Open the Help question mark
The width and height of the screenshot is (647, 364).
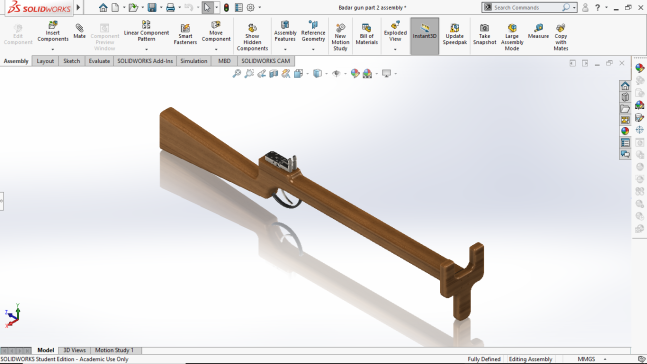[x=597, y=7]
